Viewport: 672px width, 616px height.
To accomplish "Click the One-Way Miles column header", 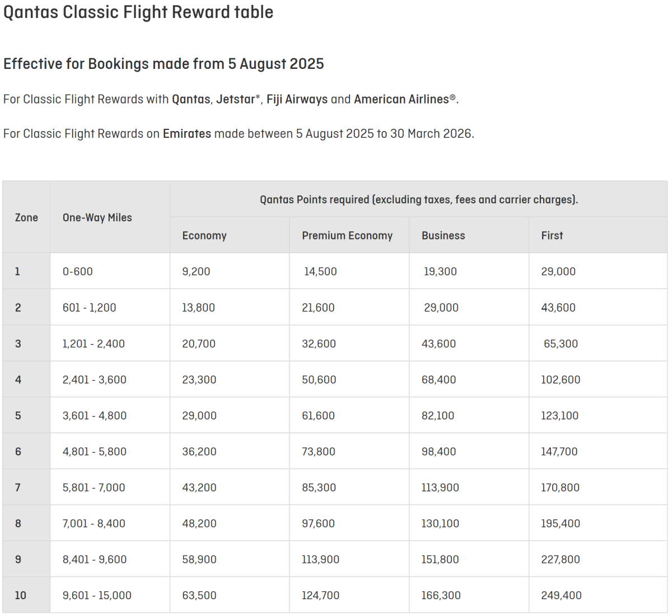I will (x=97, y=217).
